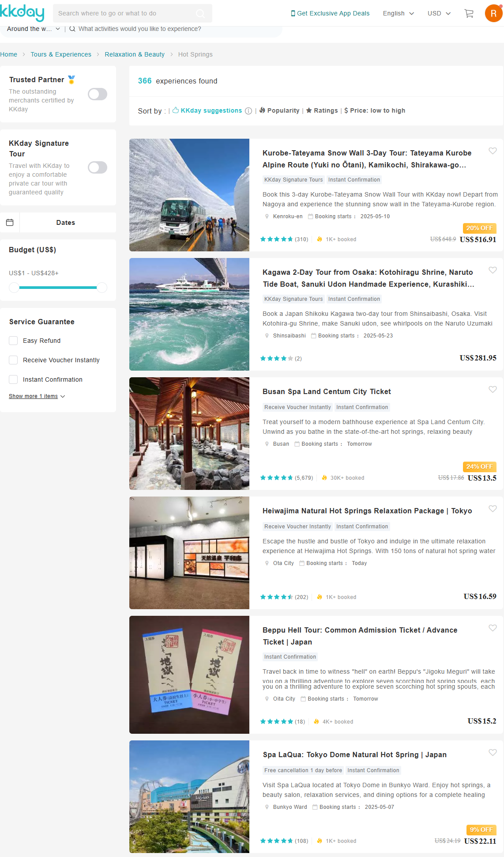Open the English language dropdown
Screen dimensions: 504x857
point(399,13)
